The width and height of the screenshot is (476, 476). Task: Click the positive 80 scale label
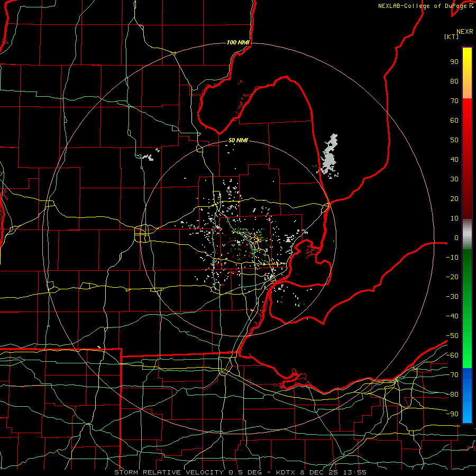[454, 81]
